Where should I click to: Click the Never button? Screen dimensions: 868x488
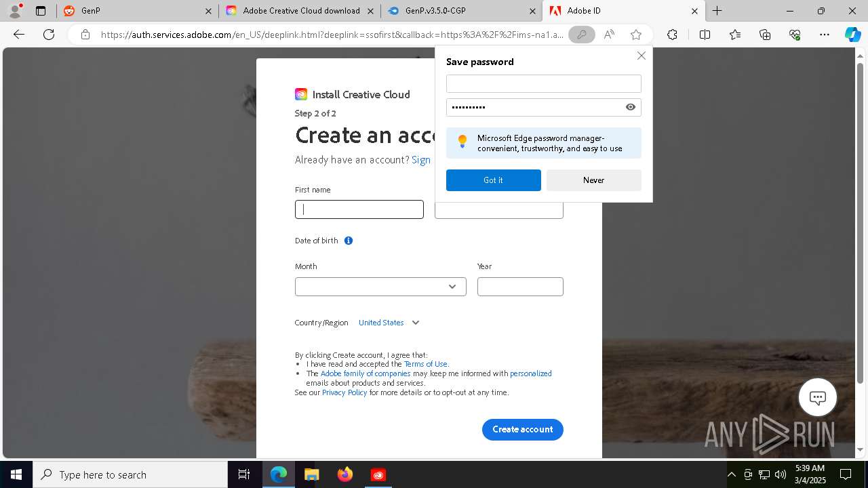(593, 180)
